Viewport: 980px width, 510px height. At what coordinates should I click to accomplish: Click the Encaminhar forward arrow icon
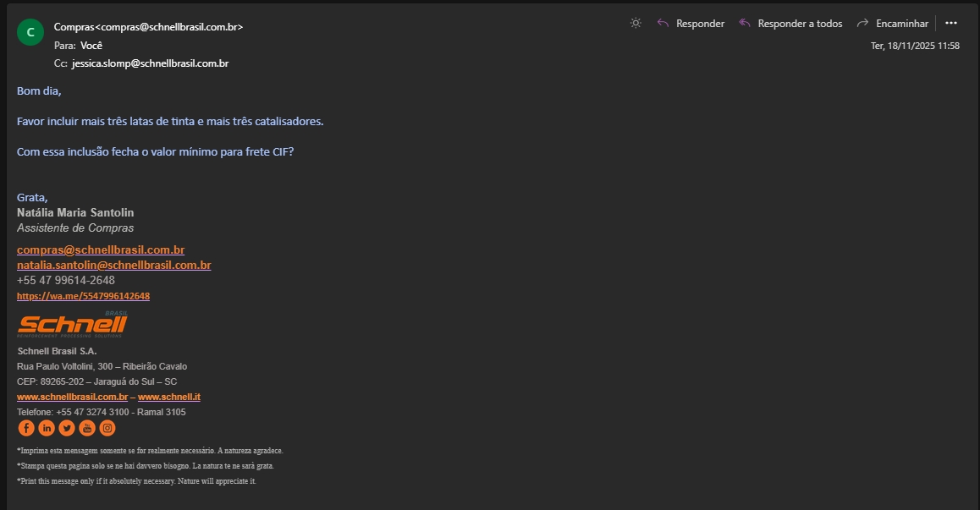[x=863, y=24]
